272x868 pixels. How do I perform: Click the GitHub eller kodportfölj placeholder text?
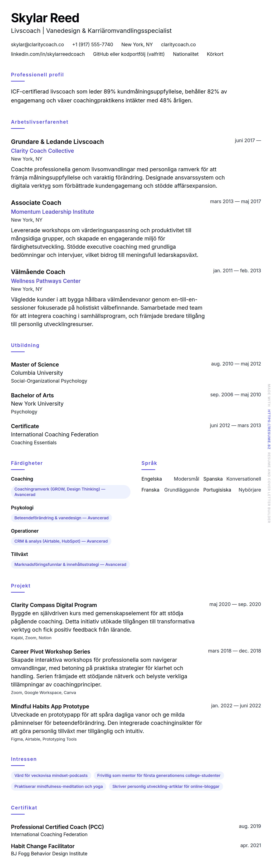click(x=129, y=54)
